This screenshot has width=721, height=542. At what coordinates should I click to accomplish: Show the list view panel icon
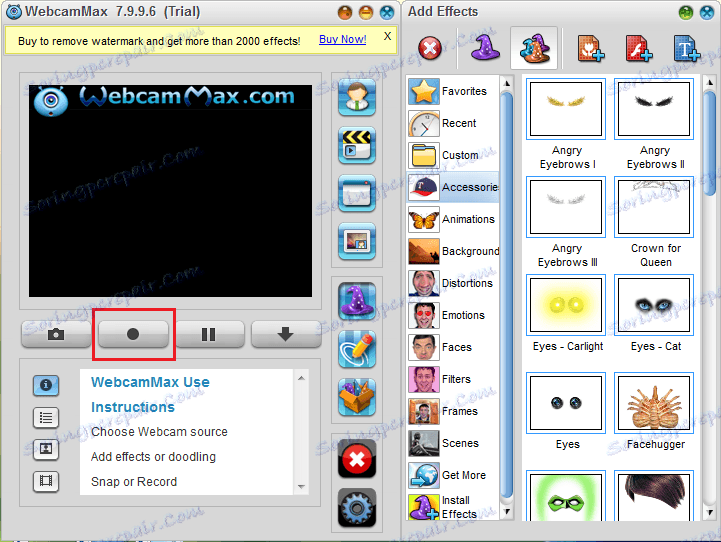[x=46, y=417]
